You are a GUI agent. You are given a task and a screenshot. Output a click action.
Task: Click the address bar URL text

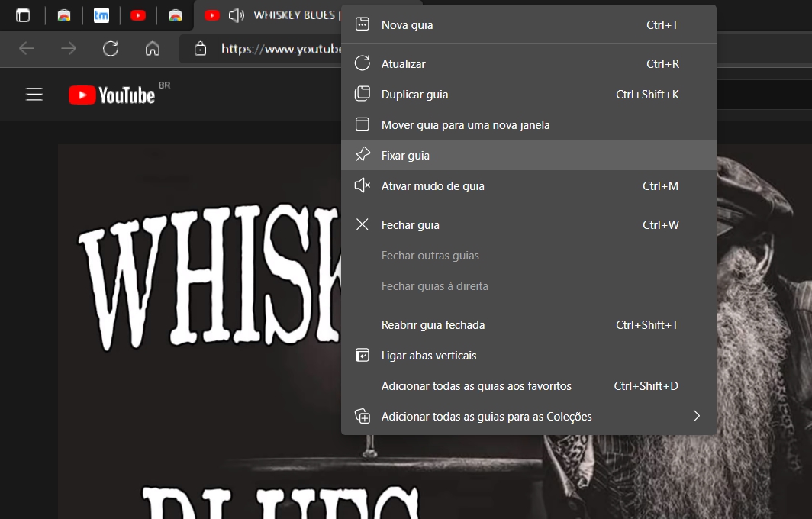click(281, 49)
